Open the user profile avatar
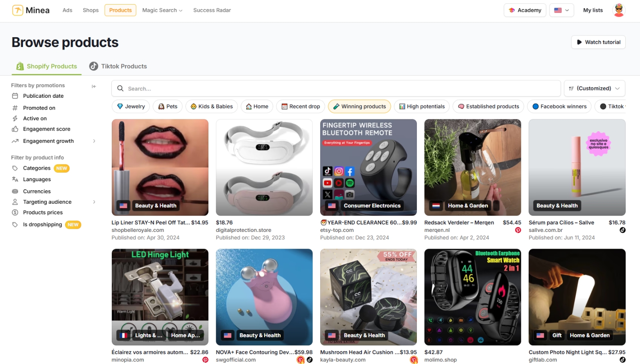 (618, 10)
